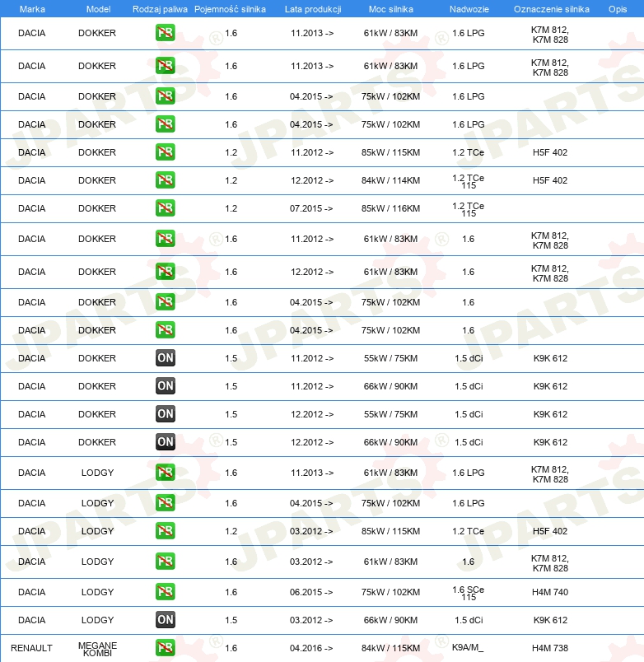This screenshot has width=644, height=662.
Task: Click the Nadwozie column header
Action: tap(469, 9)
